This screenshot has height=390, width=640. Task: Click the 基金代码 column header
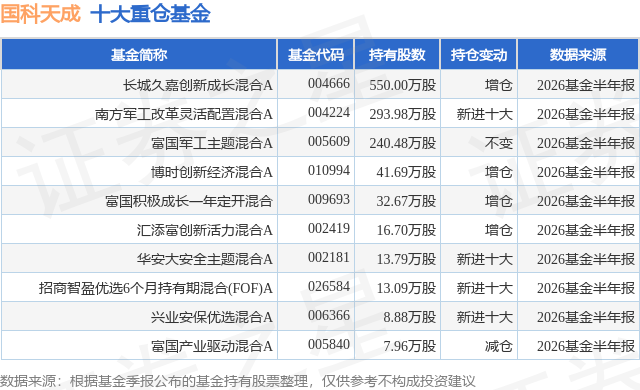click(x=316, y=55)
